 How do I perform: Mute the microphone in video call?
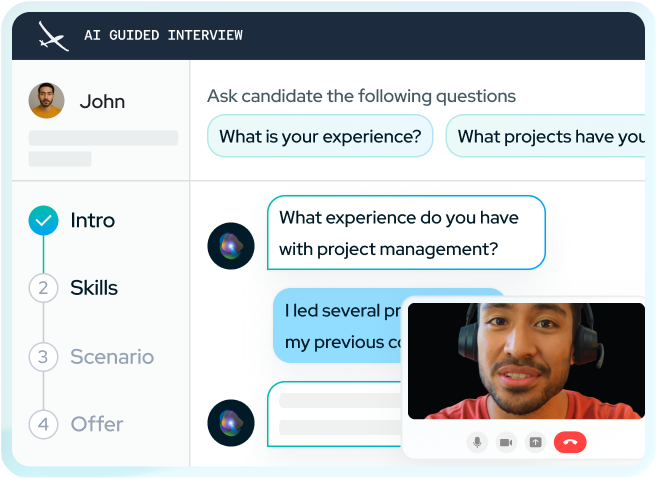[x=479, y=442]
